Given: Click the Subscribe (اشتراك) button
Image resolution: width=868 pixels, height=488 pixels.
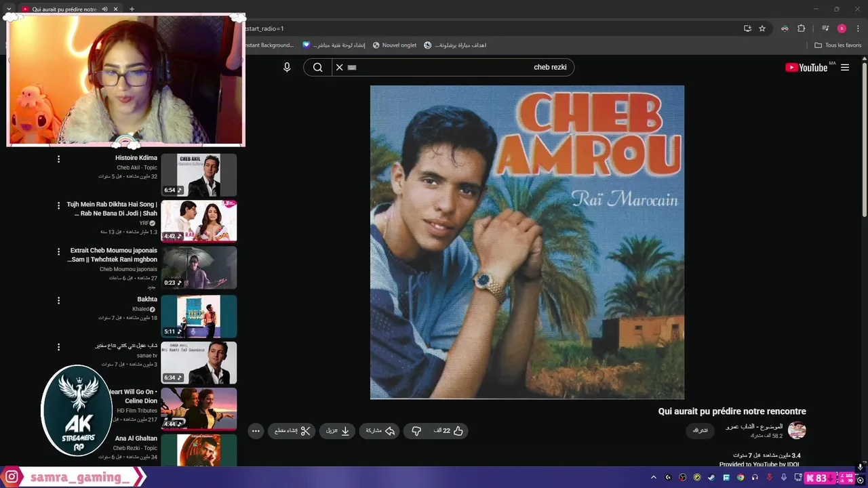Looking at the screenshot, I should tap(701, 430).
